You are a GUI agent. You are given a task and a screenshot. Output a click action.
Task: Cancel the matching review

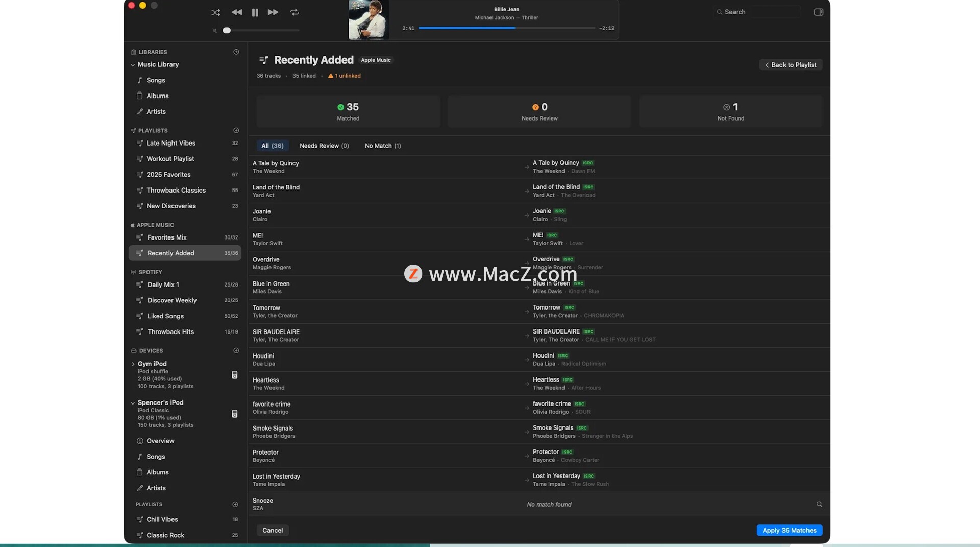point(273,531)
